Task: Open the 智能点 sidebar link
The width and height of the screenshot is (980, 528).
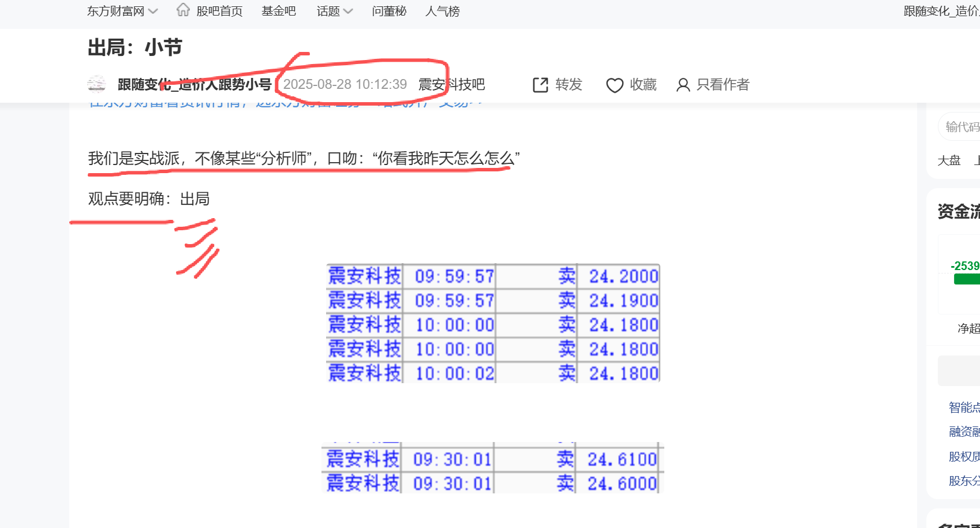Action: [x=964, y=407]
